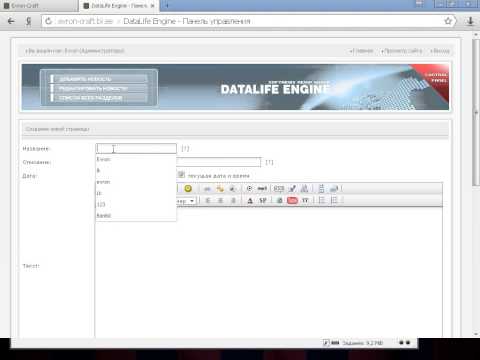This screenshot has width=480, height=360.
Task: Click the chain link insert icon
Action: pyautogui.click(x=207, y=189)
